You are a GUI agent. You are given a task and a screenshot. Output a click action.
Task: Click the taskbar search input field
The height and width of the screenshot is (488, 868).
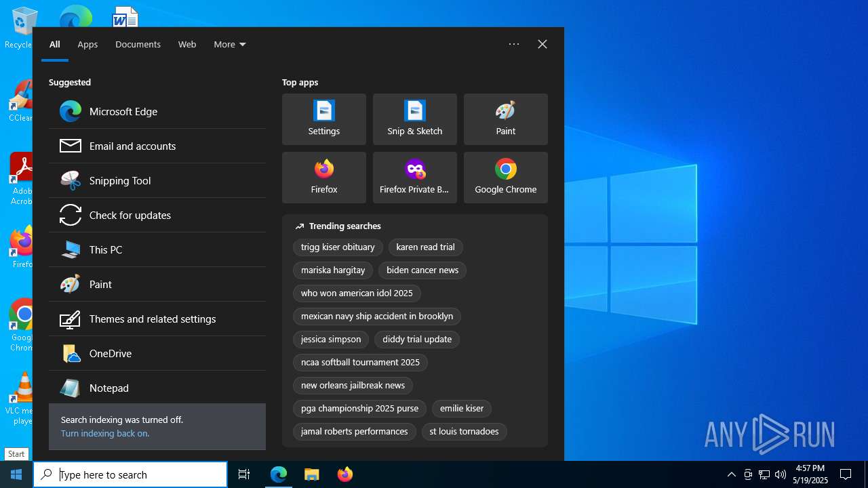pos(130,474)
